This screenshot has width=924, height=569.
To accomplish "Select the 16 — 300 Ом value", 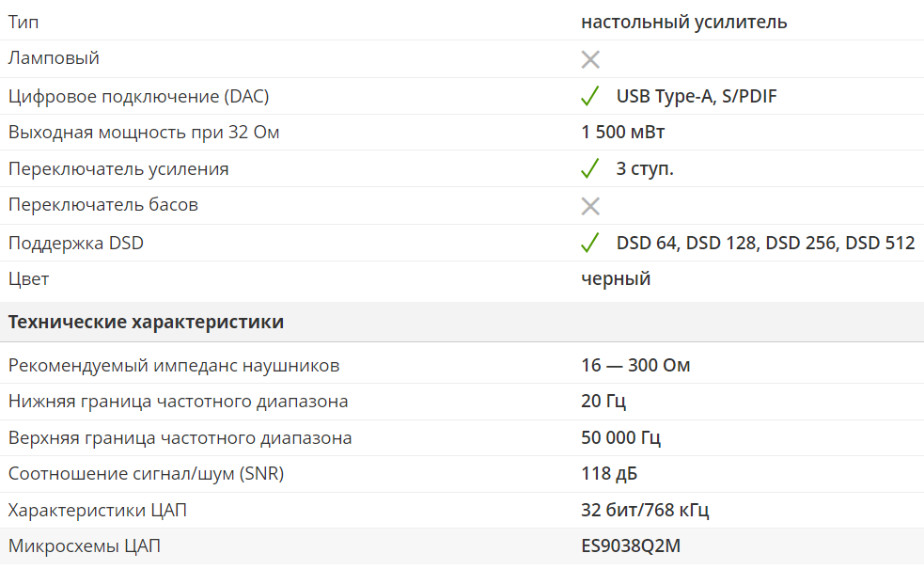I will pos(635,366).
